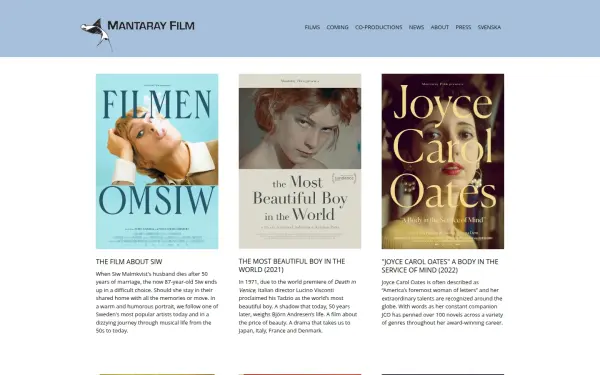Switch language via the Svenska link
The height and width of the screenshot is (375, 600).
pyautogui.click(x=489, y=27)
